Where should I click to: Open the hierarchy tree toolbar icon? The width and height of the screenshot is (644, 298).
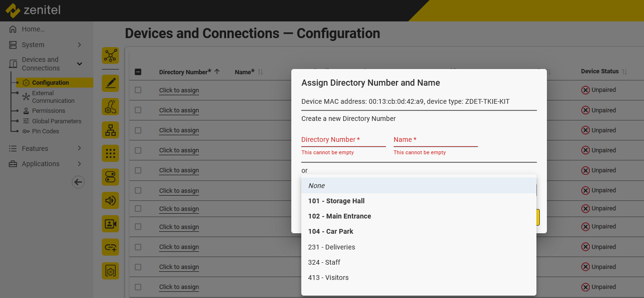click(110, 129)
